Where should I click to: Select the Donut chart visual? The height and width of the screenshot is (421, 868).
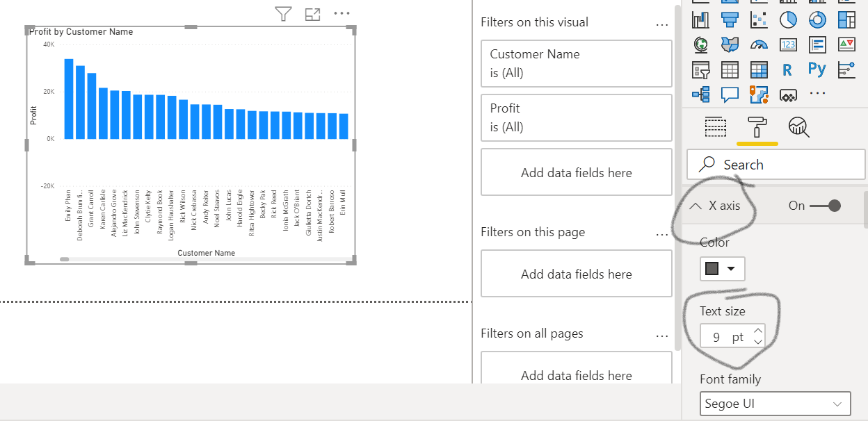[817, 18]
